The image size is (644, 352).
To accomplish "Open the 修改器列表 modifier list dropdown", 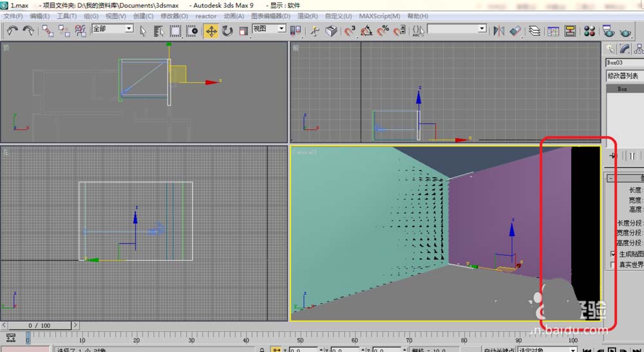I will [x=624, y=76].
